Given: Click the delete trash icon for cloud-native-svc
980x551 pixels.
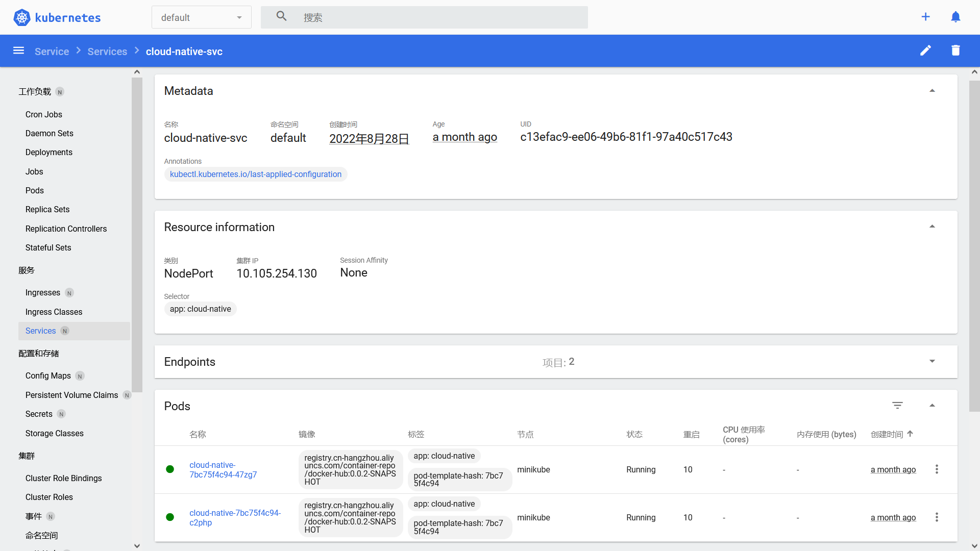Looking at the screenshot, I should point(956,51).
